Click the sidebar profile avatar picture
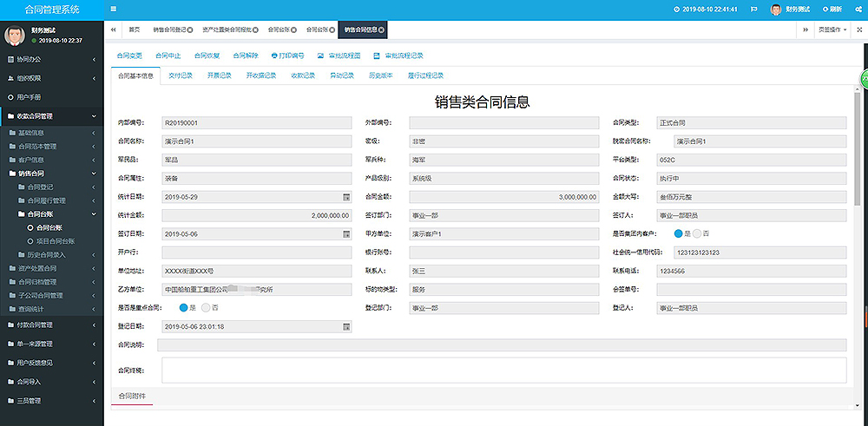Screen dimensions: 868x426 (15, 36)
